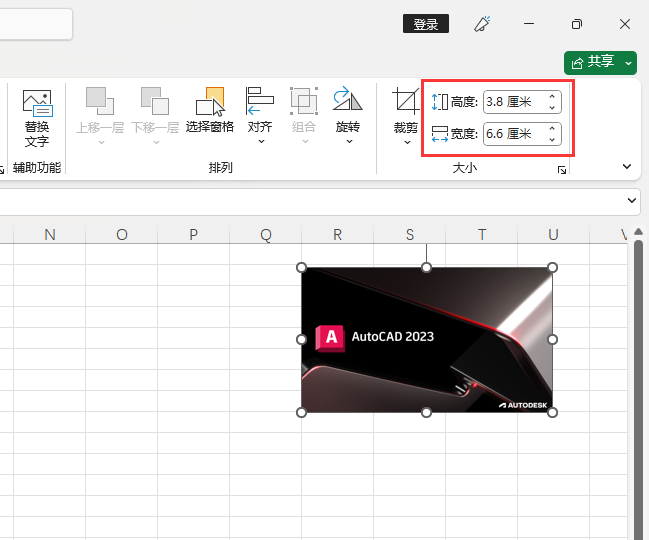Select column N header
Screen dimensions: 649x540
click(50, 235)
